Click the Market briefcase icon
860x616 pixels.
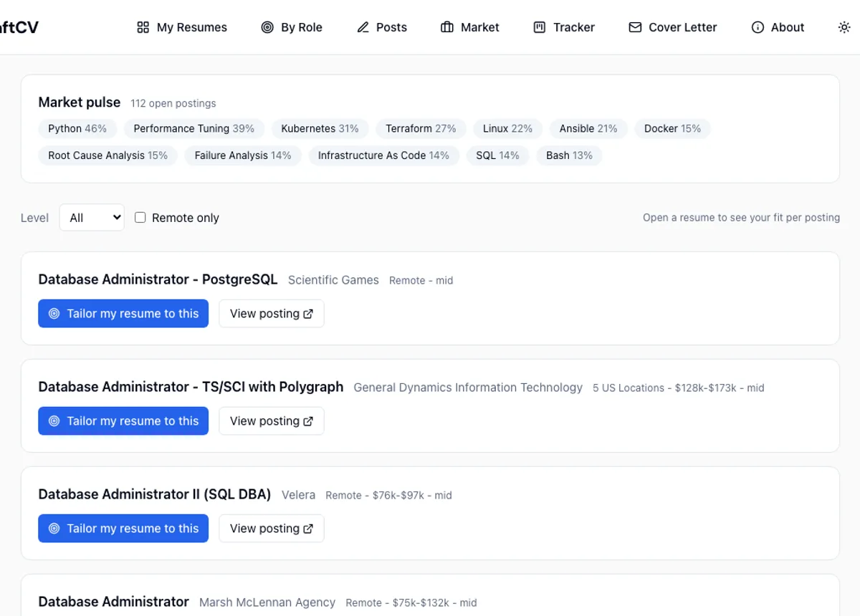(x=447, y=27)
